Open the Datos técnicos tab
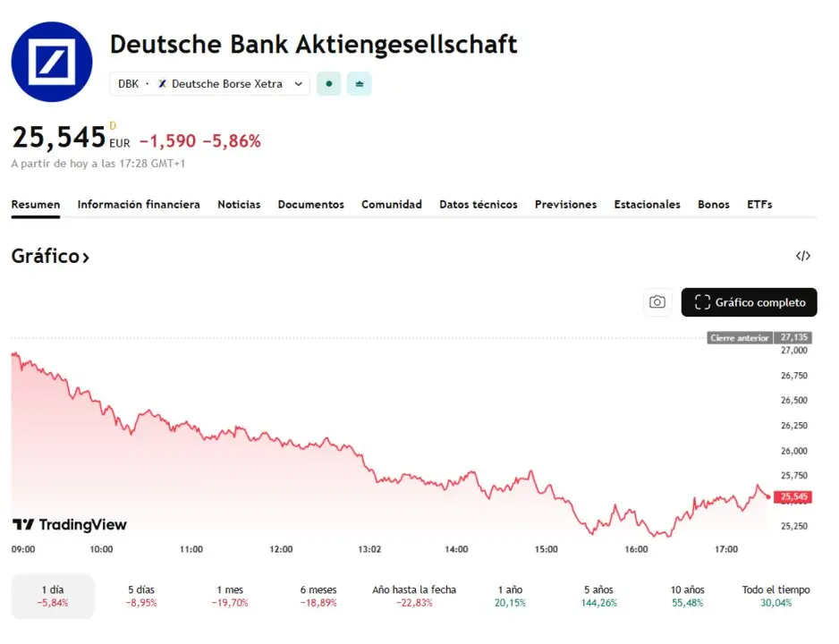Viewport: 839px width, 644px height. click(x=478, y=204)
